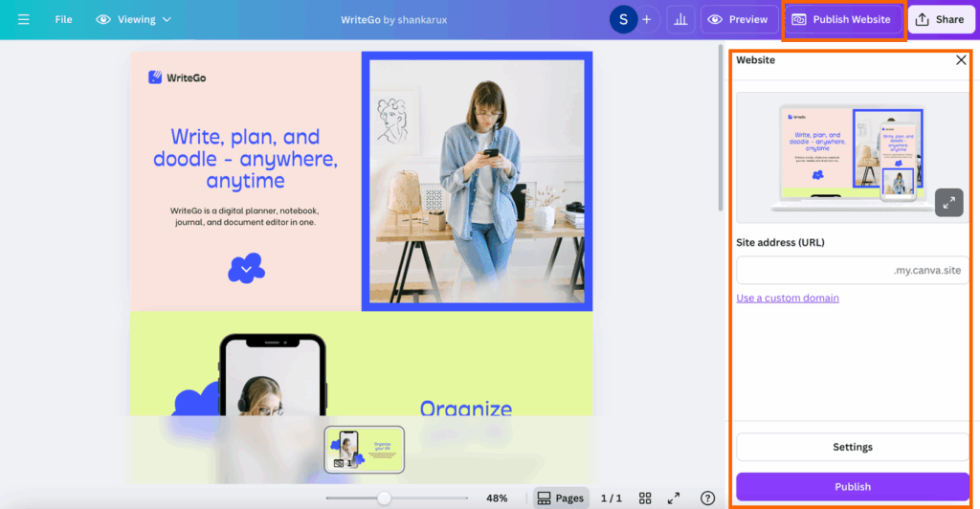Open the analytics bar chart icon
The image size is (980, 509).
click(680, 19)
